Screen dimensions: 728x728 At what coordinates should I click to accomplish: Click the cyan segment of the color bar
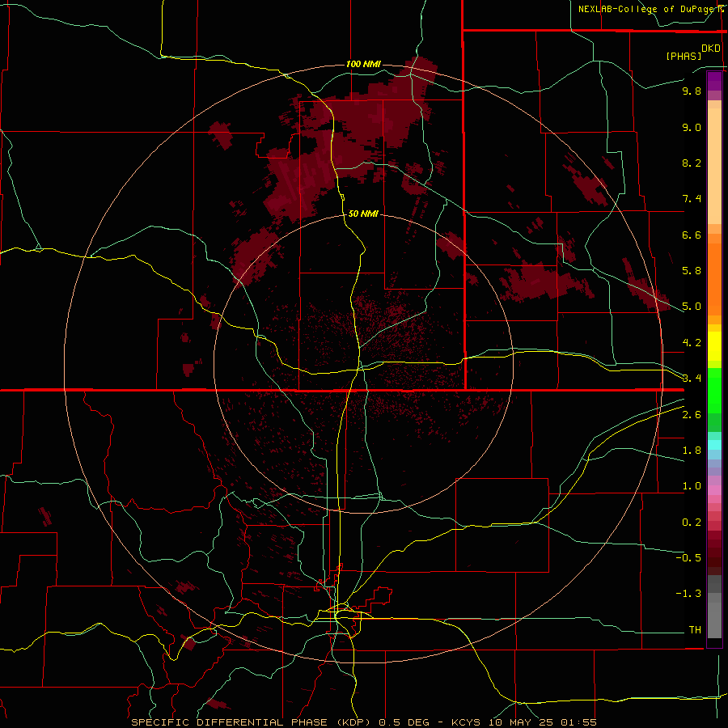pyautogui.click(x=714, y=445)
